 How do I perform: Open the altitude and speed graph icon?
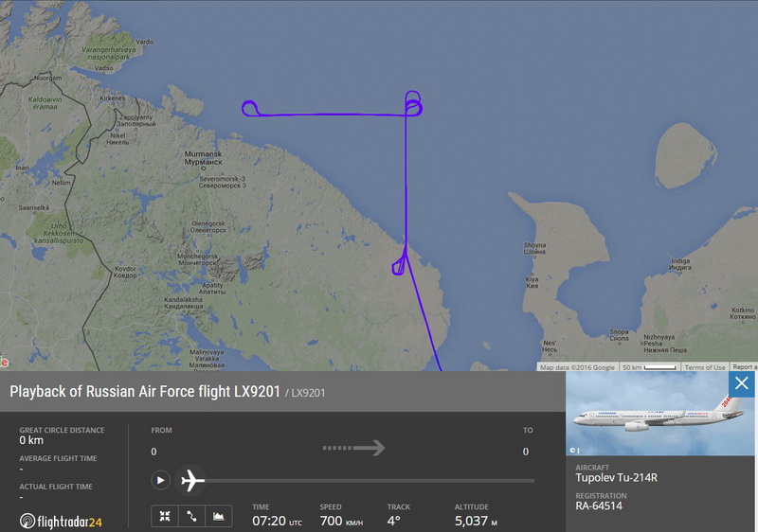[219, 517]
